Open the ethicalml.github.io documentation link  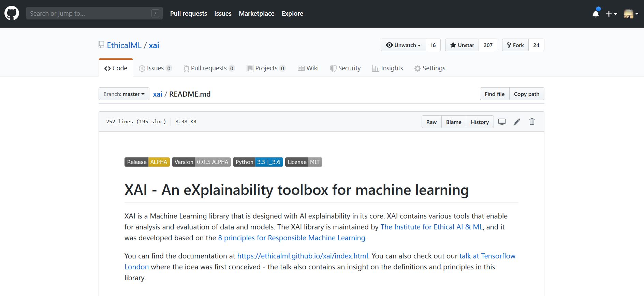(x=303, y=256)
